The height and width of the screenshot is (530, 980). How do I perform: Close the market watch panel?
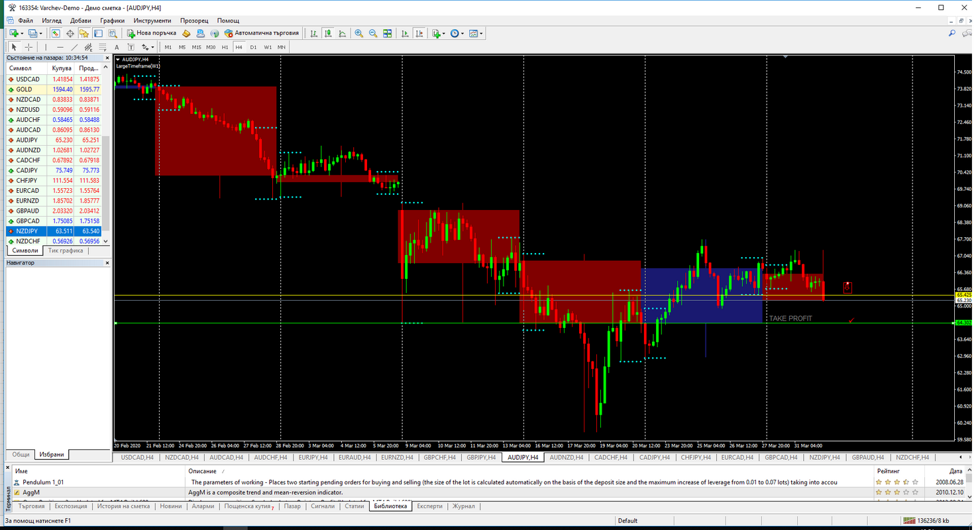(106, 58)
